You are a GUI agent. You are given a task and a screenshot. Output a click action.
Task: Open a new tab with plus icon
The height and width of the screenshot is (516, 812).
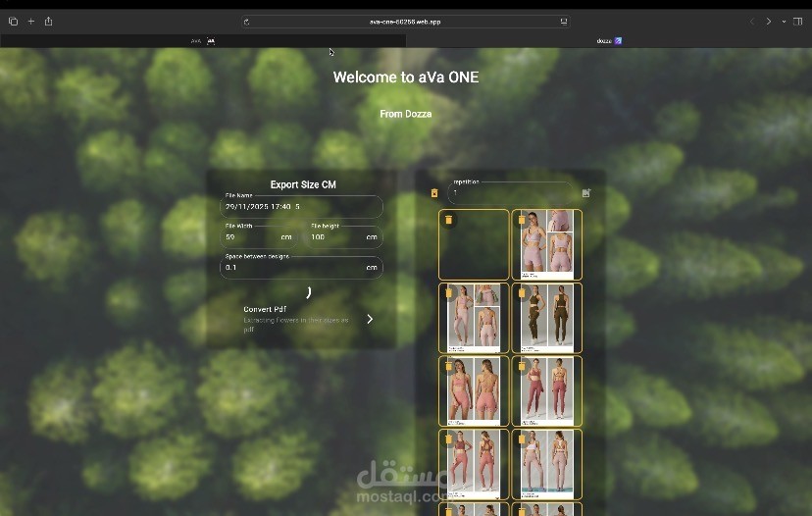[x=31, y=22]
